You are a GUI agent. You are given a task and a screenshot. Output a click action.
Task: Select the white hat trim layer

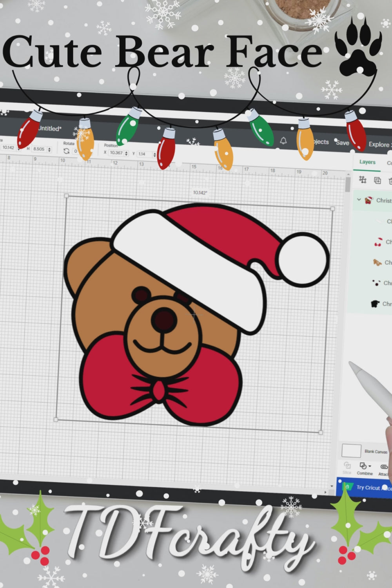pos(379,221)
